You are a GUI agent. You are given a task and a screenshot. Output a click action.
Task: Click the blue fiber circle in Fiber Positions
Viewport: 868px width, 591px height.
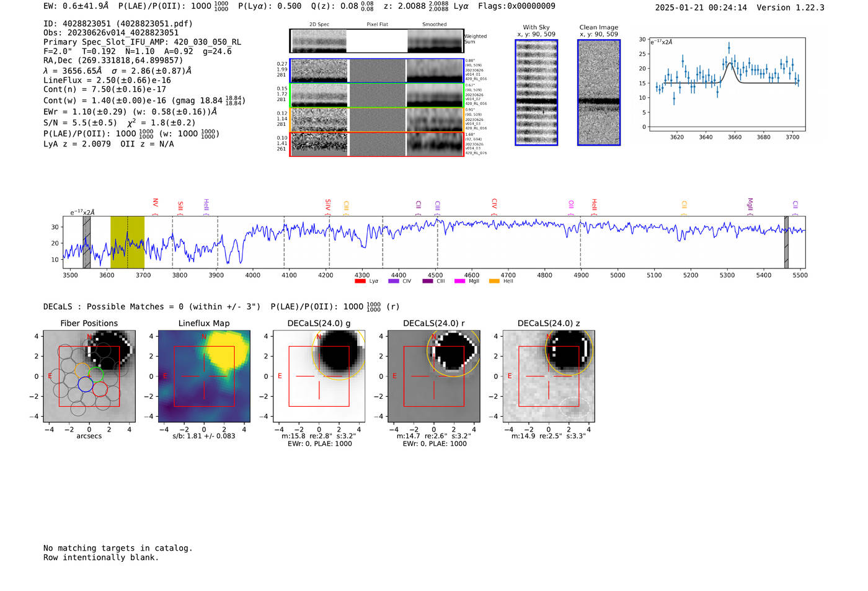click(86, 384)
